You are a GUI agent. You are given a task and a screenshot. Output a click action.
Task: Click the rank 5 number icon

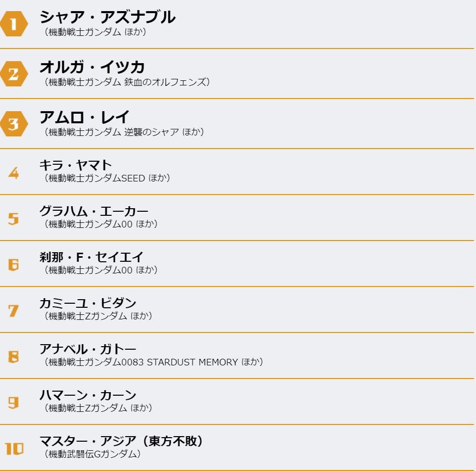pyautogui.click(x=14, y=219)
